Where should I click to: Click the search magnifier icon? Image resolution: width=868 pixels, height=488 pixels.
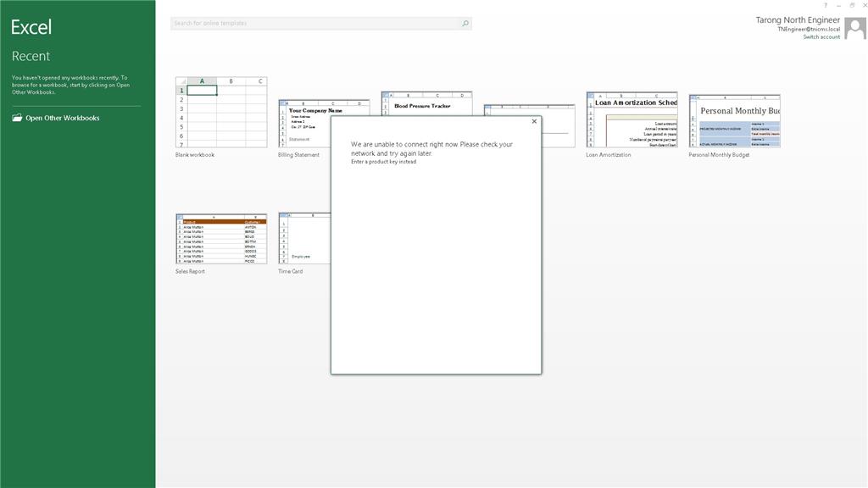pyautogui.click(x=465, y=23)
